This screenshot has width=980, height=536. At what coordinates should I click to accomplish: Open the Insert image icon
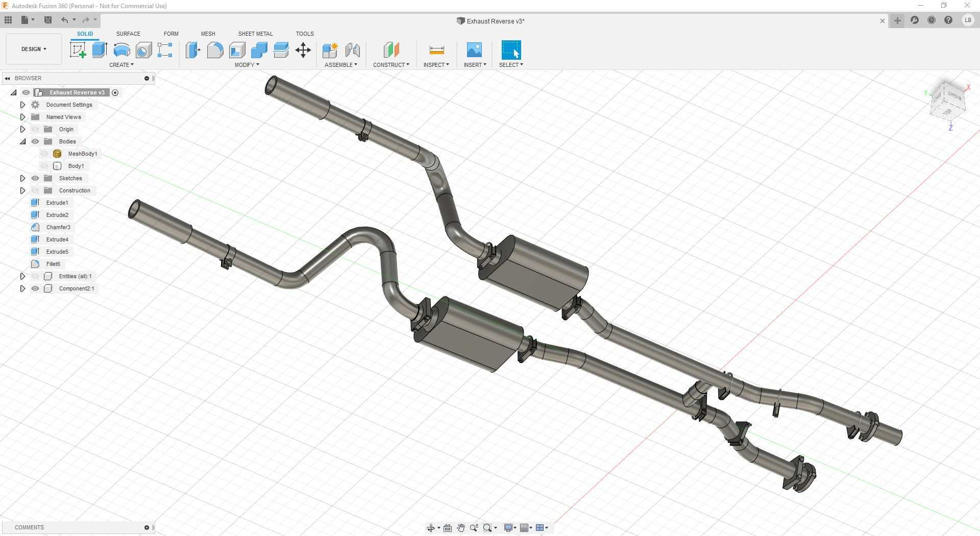(474, 50)
